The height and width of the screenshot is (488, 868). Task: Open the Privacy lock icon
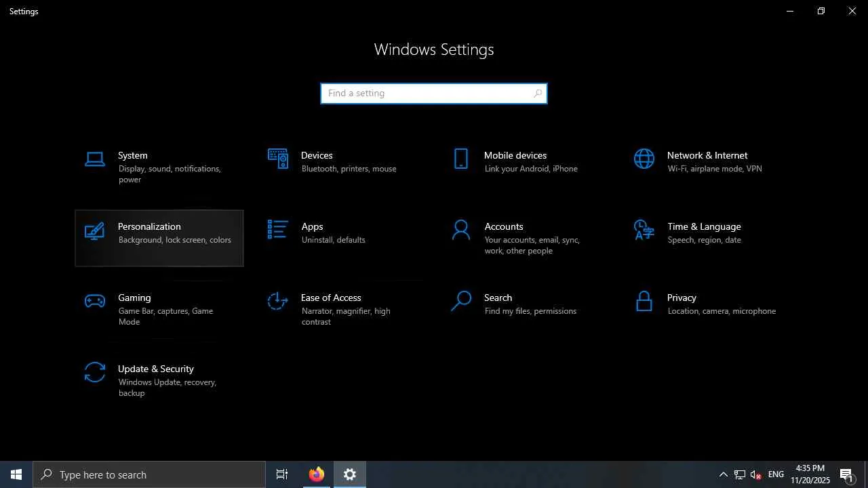coord(644,301)
